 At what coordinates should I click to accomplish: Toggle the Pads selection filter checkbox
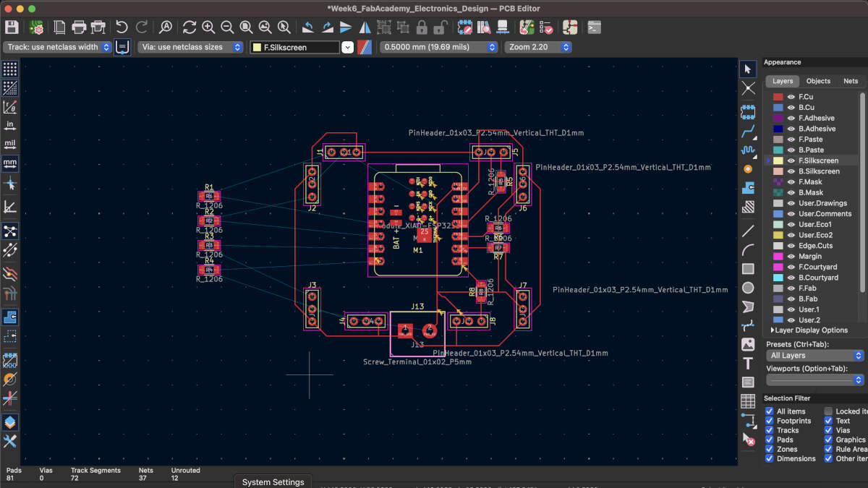[x=770, y=440]
